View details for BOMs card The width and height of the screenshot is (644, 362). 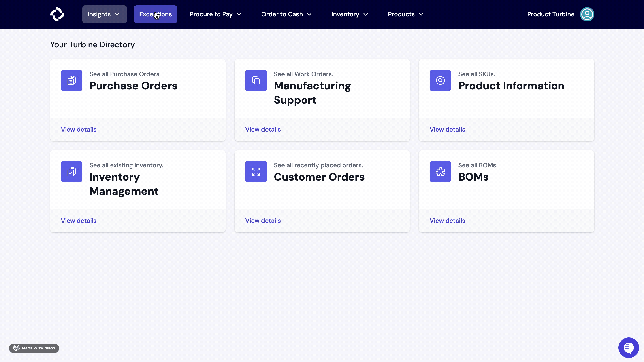tap(447, 221)
